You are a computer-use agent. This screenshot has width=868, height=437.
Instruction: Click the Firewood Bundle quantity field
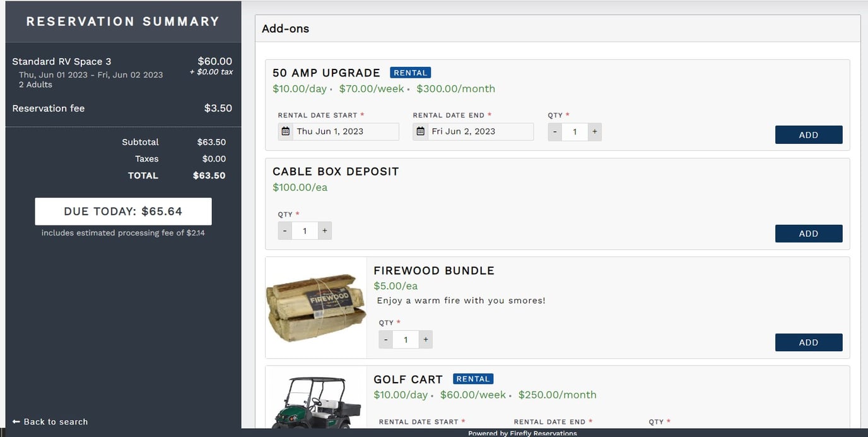click(x=406, y=339)
